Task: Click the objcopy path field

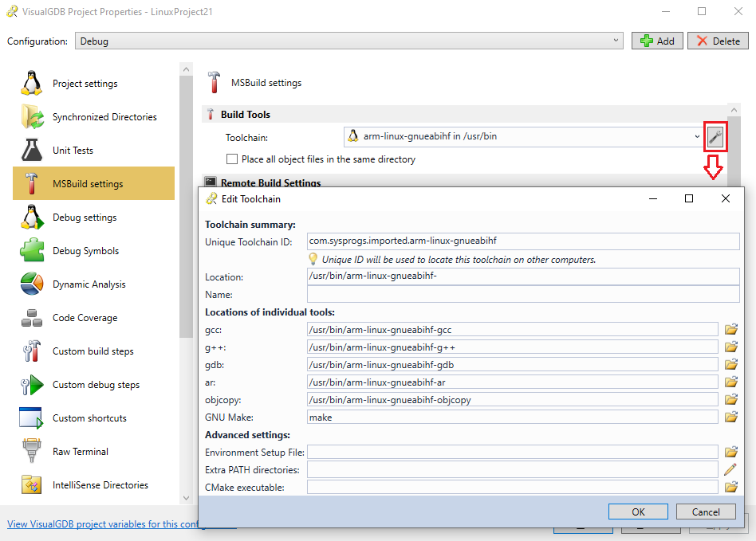Action: pyautogui.click(x=513, y=399)
